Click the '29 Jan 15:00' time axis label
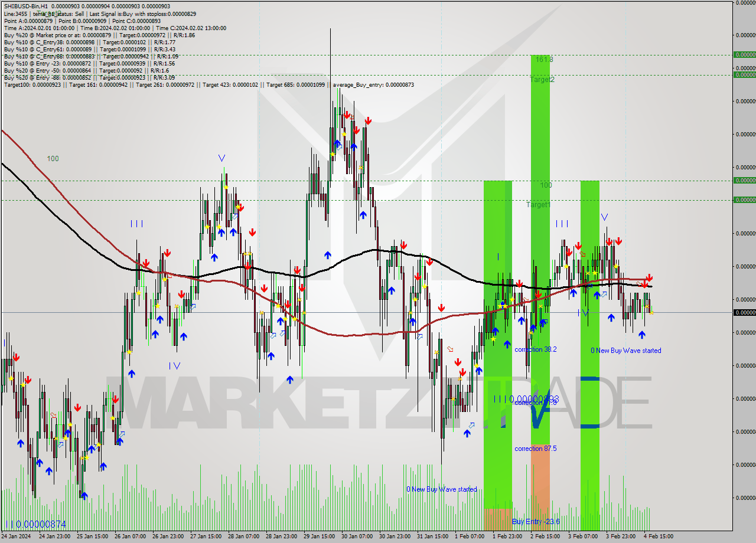756x543 pixels. tap(319, 537)
